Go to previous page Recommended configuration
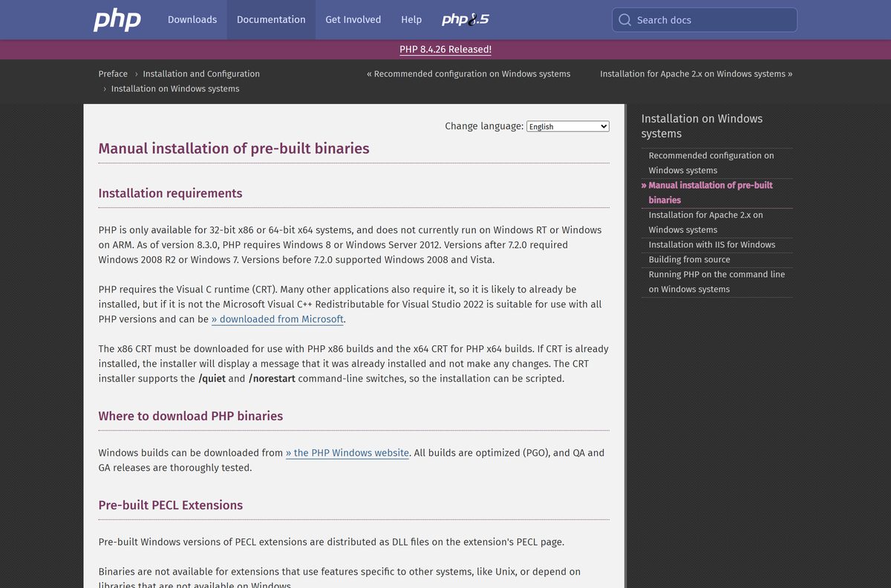This screenshot has height=588, width=891. click(469, 73)
